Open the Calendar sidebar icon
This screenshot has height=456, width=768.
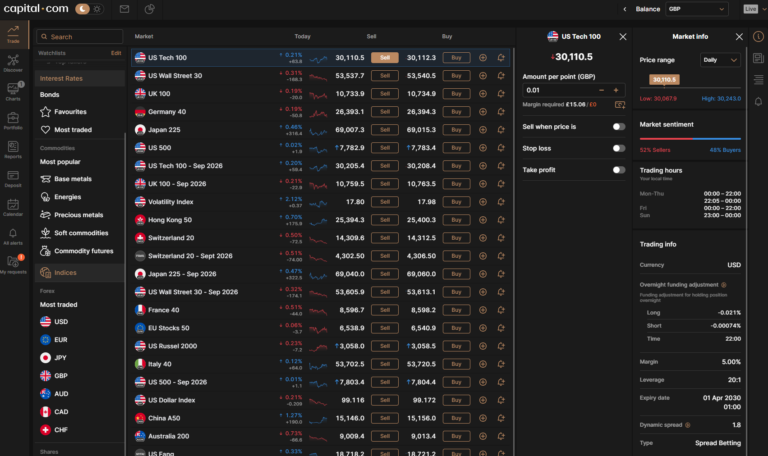13,207
